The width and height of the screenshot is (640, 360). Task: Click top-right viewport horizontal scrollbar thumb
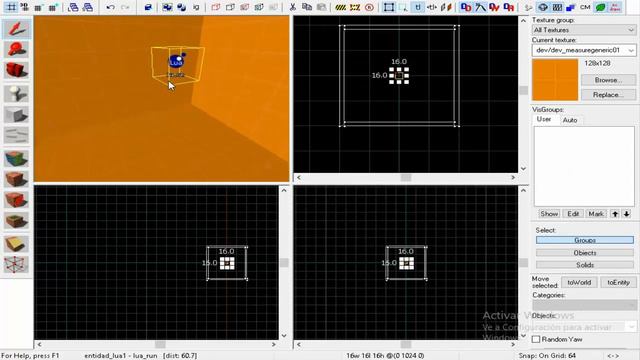pyautogui.click(x=405, y=178)
